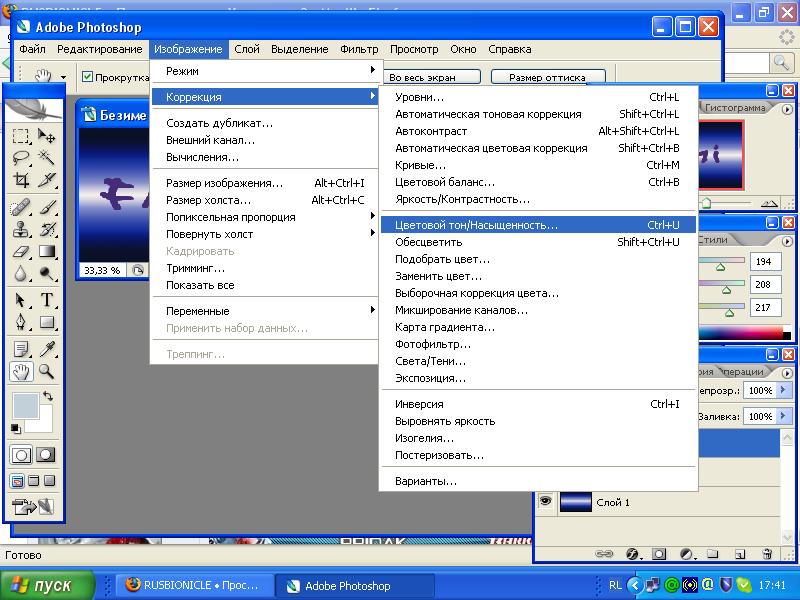The width and height of the screenshot is (800, 600).
Task: Select the Gradient tool
Action: point(46,252)
